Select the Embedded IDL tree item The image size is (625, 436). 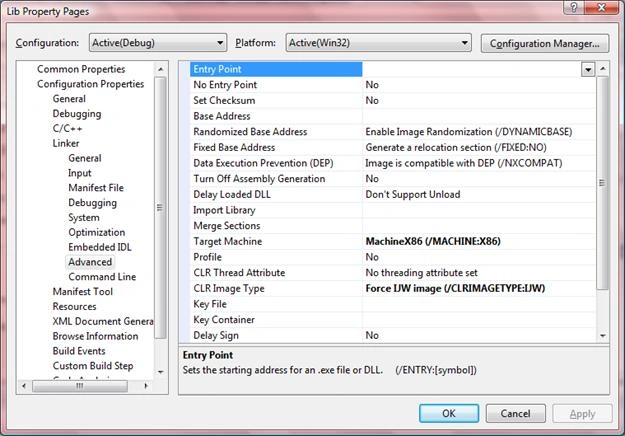pos(100,247)
